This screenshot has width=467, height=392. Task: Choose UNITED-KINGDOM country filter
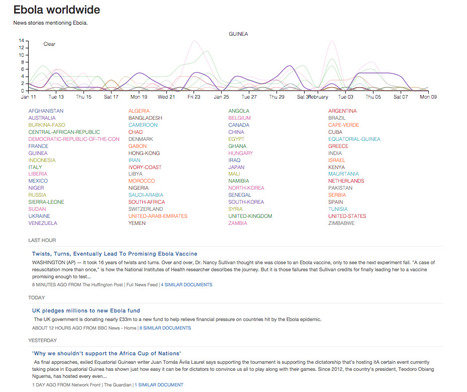click(250, 216)
